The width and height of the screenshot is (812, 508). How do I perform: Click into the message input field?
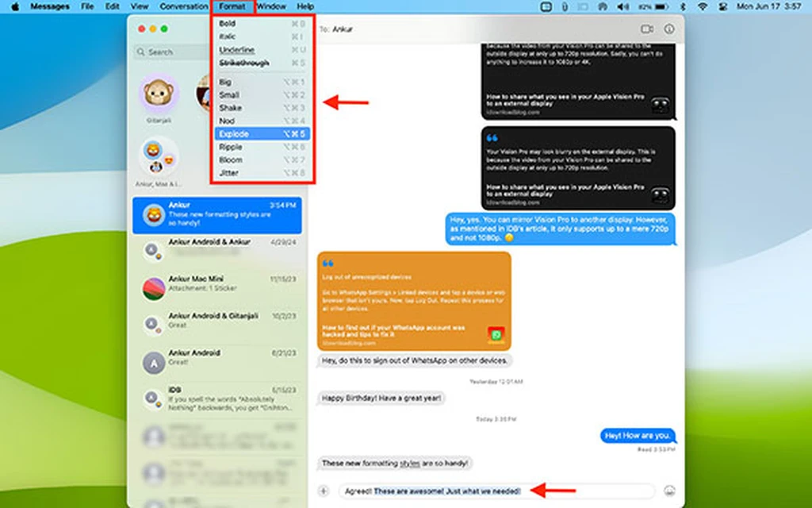coord(496,491)
